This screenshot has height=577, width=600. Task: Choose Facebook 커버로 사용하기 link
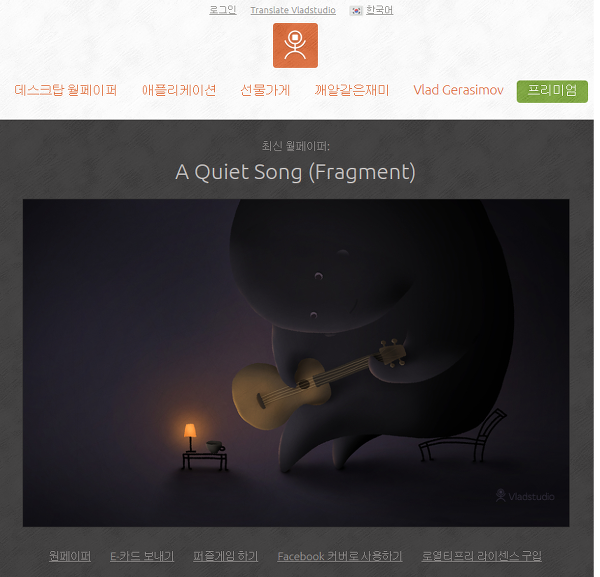[x=340, y=556]
